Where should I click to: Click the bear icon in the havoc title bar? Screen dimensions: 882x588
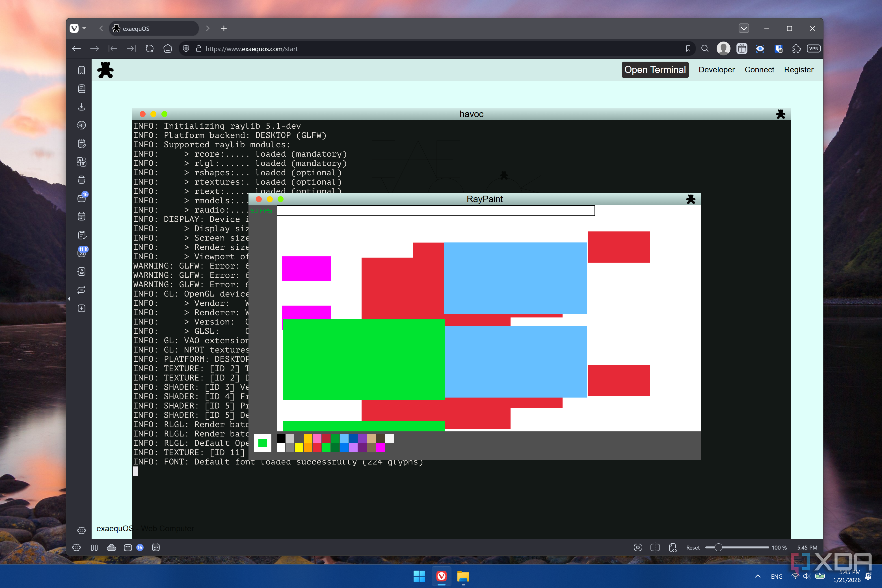tap(781, 114)
